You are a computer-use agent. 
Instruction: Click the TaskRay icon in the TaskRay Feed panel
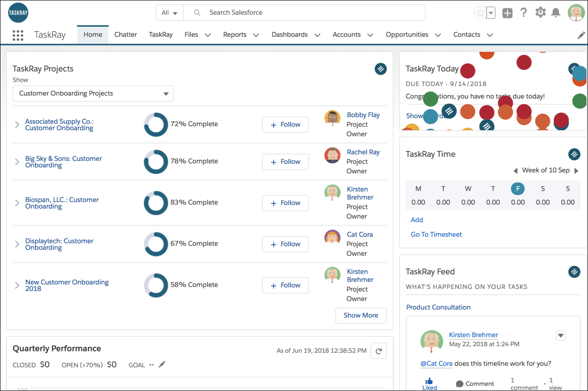(574, 272)
